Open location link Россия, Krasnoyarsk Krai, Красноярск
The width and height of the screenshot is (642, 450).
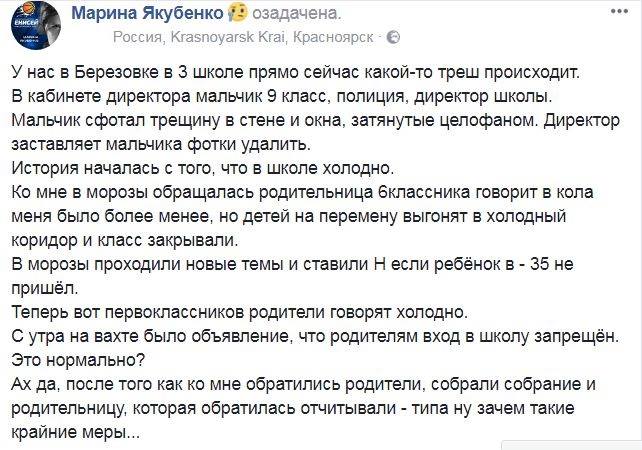[243, 37]
